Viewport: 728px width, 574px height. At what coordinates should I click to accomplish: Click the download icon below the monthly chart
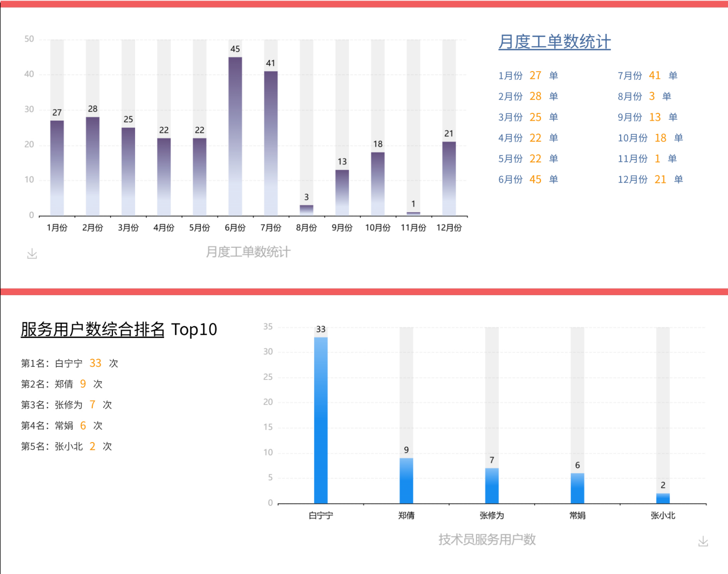pyautogui.click(x=32, y=252)
